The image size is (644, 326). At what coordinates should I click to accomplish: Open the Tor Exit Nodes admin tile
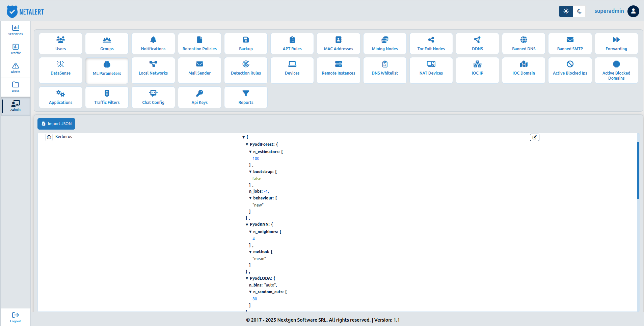(x=431, y=44)
